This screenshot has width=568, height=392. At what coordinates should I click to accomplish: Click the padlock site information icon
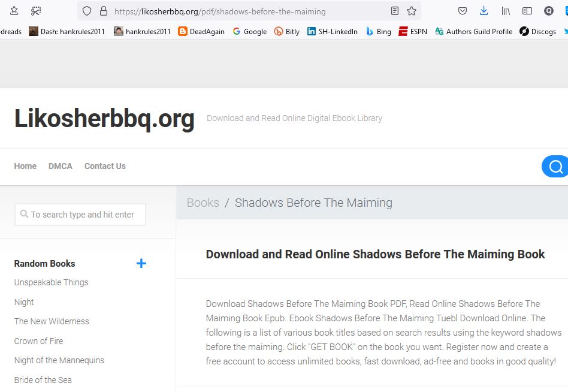pyautogui.click(x=103, y=11)
